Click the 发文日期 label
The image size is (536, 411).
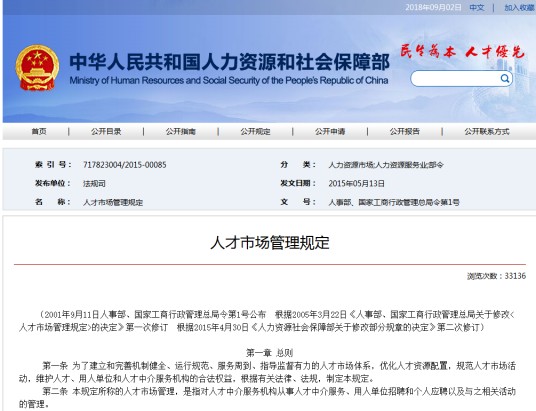(298, 184)
